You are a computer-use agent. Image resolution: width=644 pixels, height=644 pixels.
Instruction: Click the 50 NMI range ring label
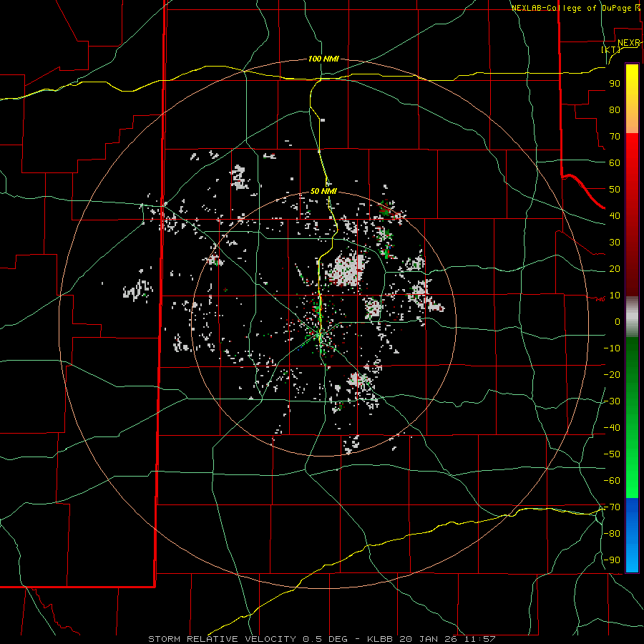[323, 191]
